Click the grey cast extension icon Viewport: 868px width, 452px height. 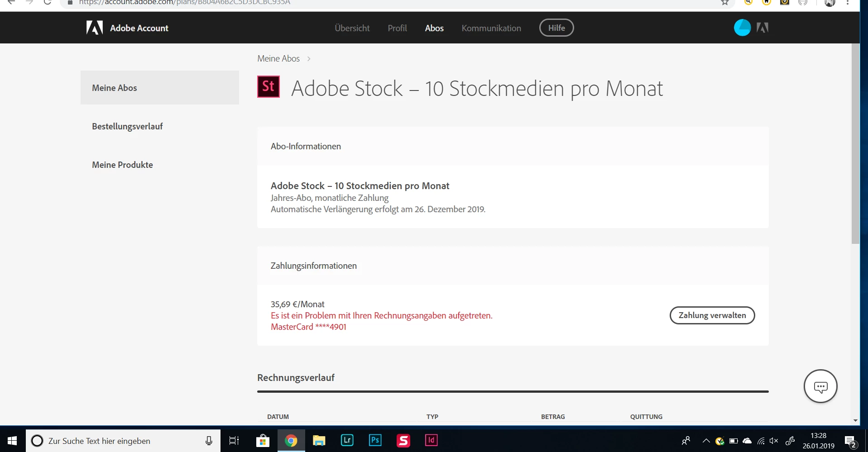click(803, 2)
